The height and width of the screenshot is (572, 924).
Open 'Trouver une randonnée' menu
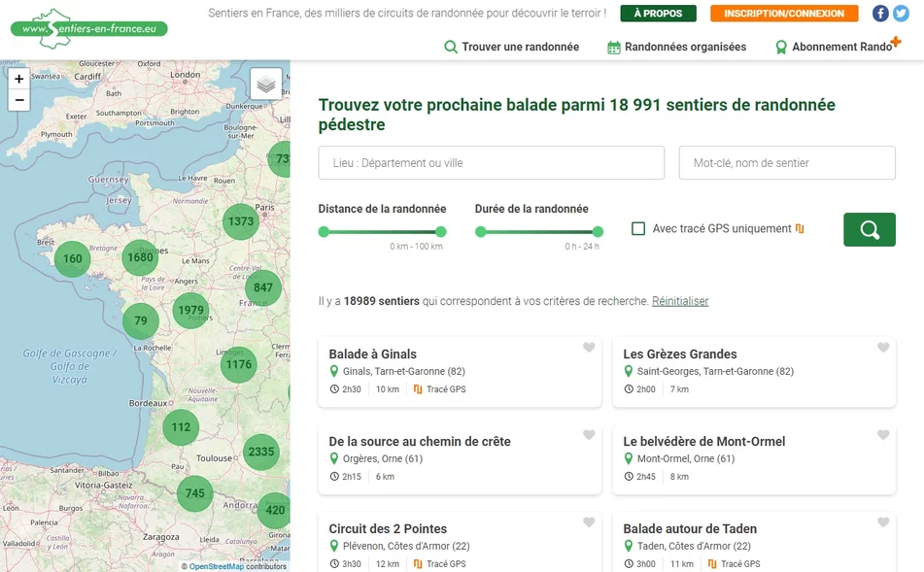pos(511,47)
